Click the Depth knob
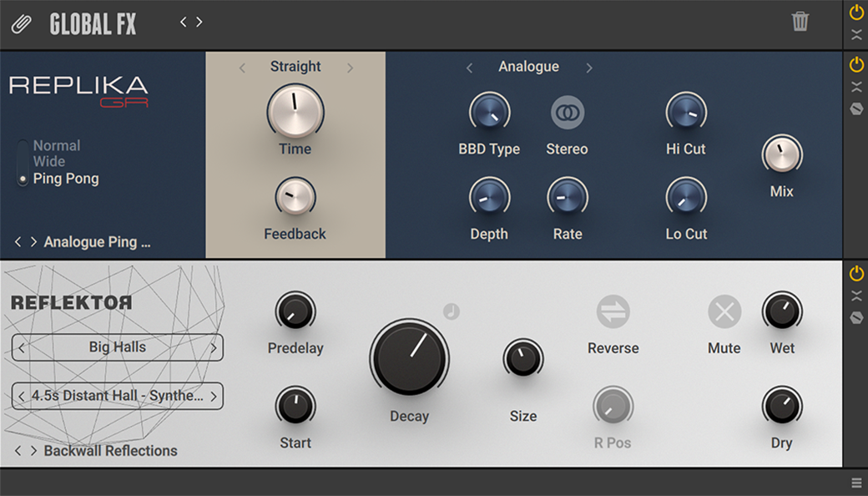 click(489, 197)
